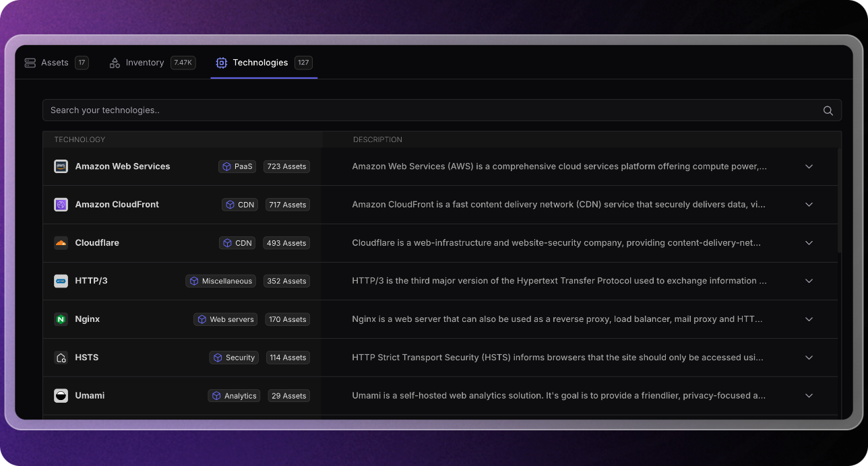Select the Technologies tab
This screenshot has height=466, width=868.
coord(263,63)
